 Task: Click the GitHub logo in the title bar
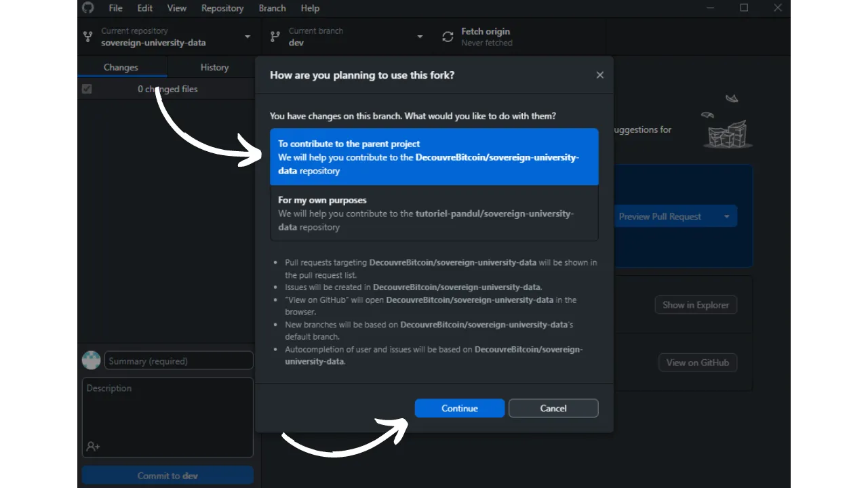coord(87,7)
